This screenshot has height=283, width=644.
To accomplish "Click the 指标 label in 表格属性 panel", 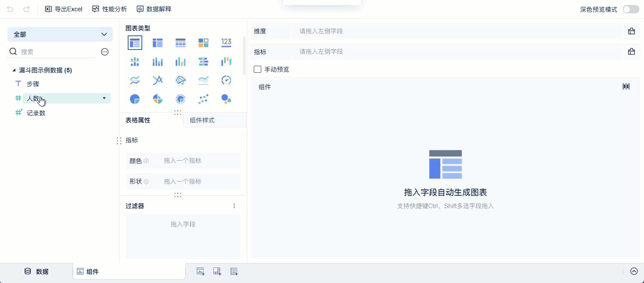I will click(x=132, y=140).
